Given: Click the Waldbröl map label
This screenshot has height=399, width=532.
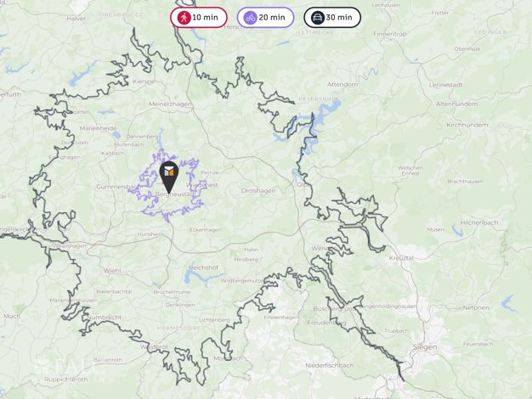Looking at the screenshot, I should click(x=154, y=347).
